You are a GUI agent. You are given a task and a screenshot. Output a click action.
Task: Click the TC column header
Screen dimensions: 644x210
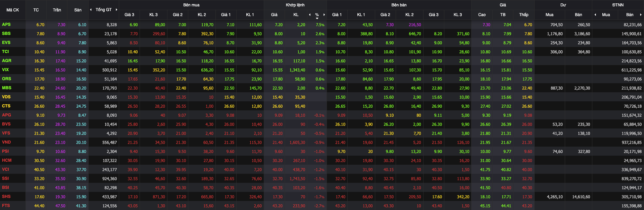tap(36, 10)
